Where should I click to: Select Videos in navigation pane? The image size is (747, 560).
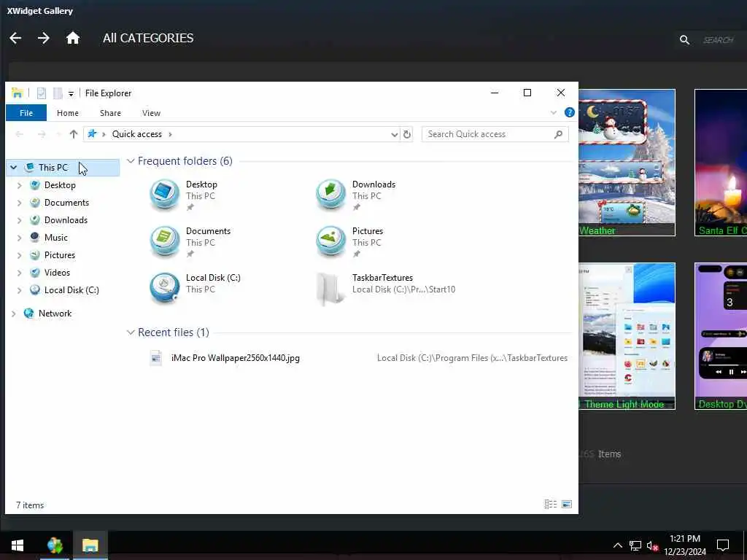click(x=57, y=273)
